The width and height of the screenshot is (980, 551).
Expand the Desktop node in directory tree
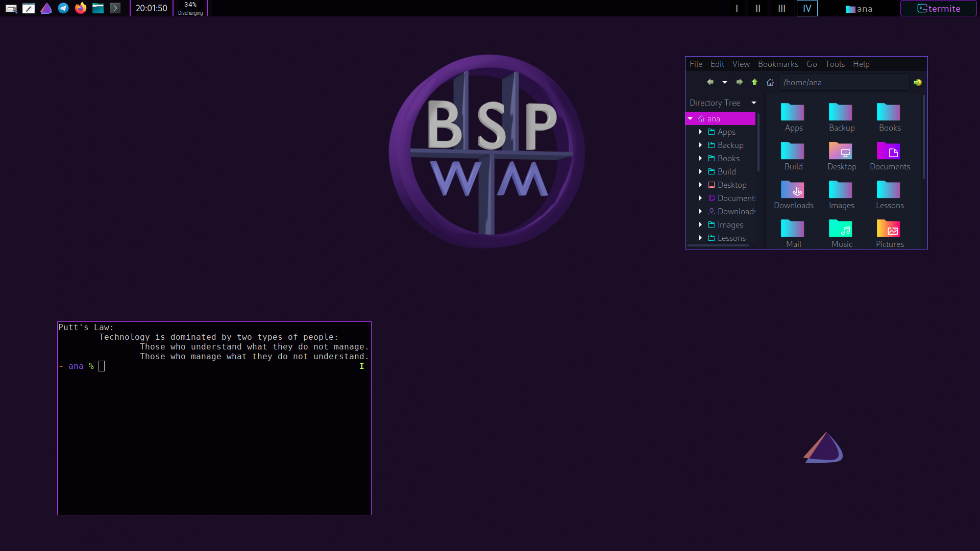pos(700,185)
